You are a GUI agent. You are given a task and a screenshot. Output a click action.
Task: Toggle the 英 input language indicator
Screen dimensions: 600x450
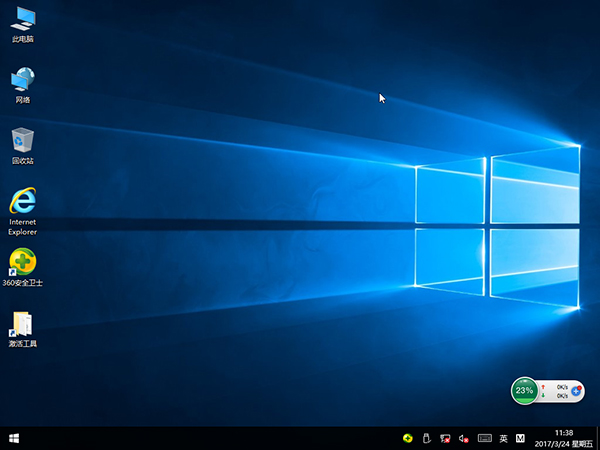(503, 438)
